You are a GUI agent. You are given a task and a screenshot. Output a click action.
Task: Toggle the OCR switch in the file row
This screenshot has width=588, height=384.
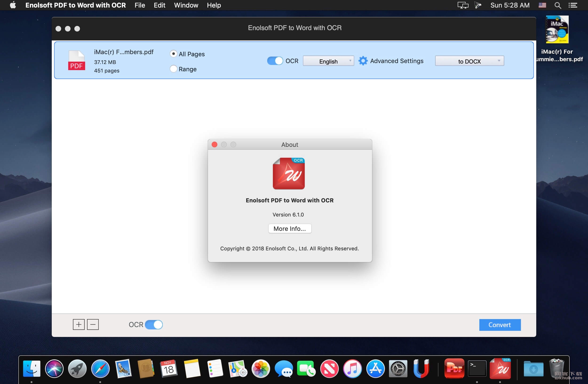pos(275,61)
